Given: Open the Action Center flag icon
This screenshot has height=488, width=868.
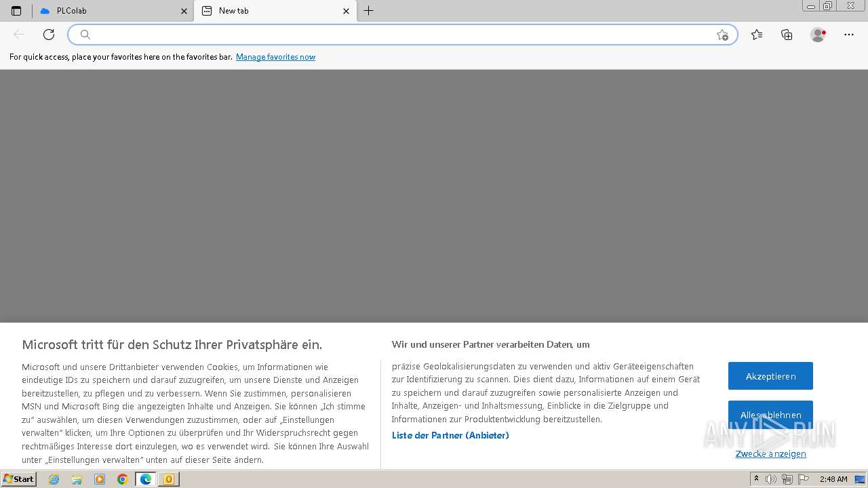Looking at the screenshot, I should 803,479.
